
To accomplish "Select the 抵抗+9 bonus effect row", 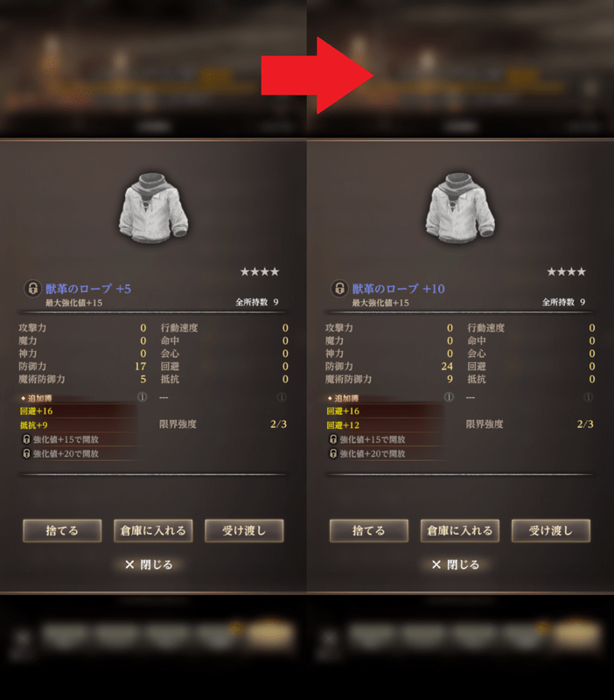I will click(79, 425).
